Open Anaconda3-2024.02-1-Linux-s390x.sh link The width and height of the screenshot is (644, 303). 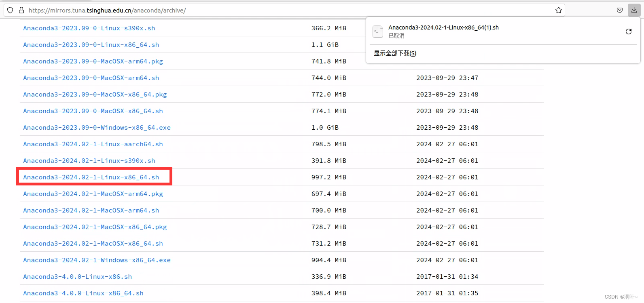click(89, 161)
